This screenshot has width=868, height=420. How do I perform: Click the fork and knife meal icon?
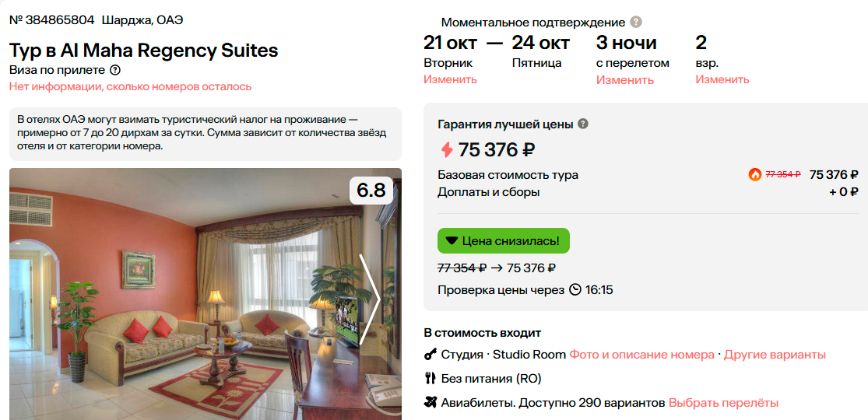[x=430, y=379]
